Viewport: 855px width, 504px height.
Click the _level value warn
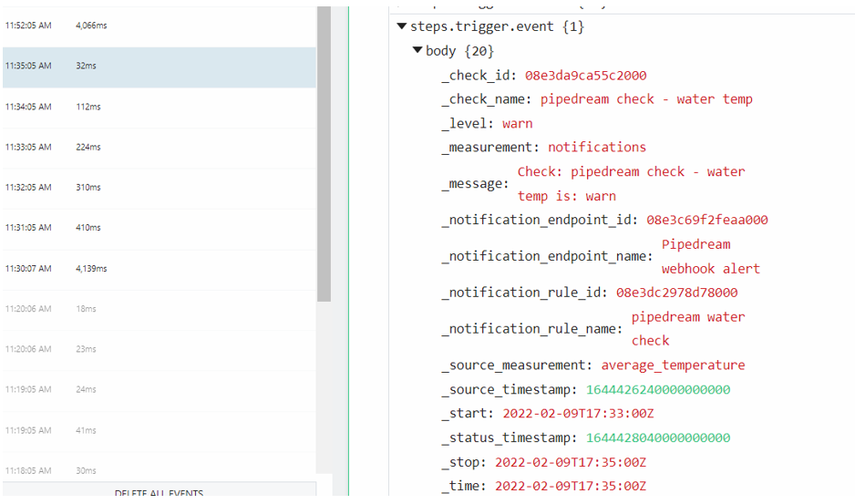click(518, 124)
